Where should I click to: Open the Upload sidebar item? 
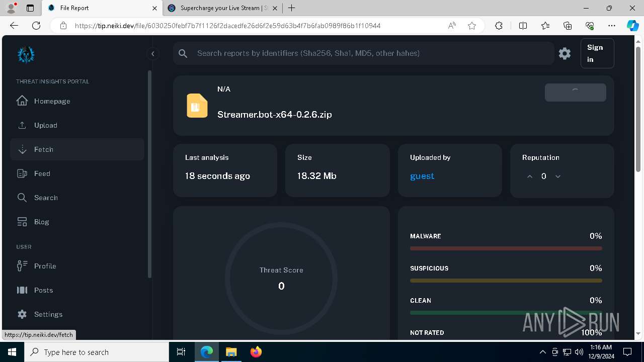tap(77, 125)
